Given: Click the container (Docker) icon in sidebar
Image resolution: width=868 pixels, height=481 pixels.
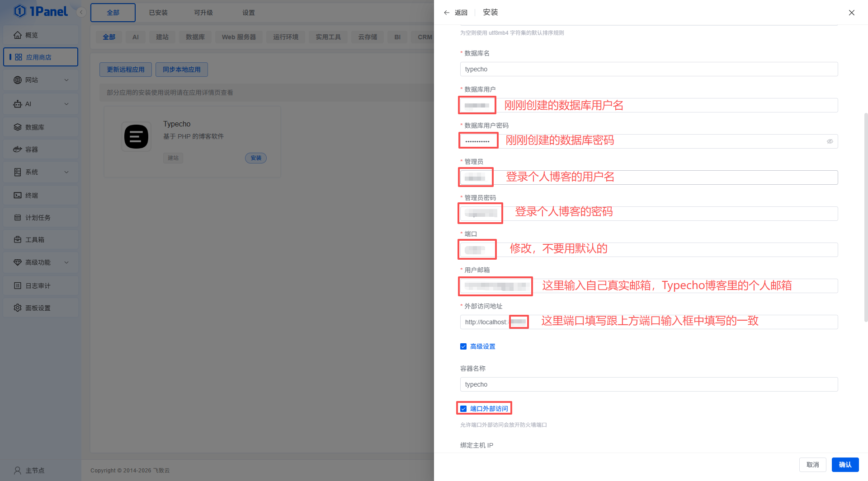Looking at the screenshot, I should 18,149.
